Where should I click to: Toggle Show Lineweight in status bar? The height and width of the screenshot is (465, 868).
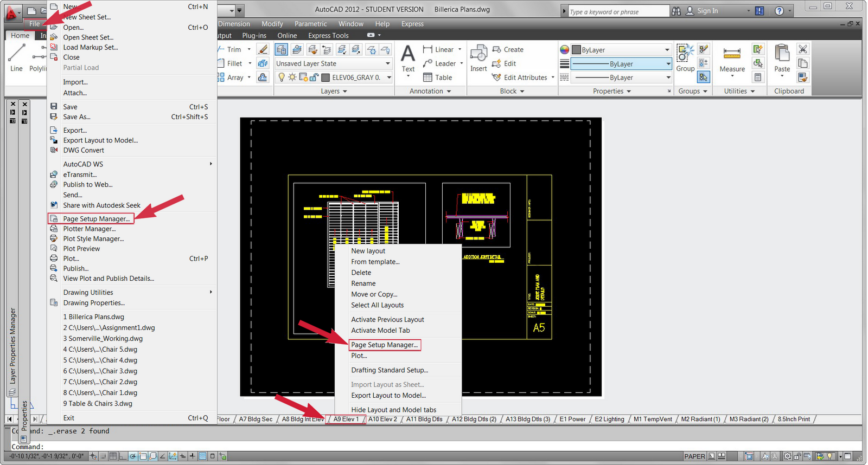(x=193, y=456)
